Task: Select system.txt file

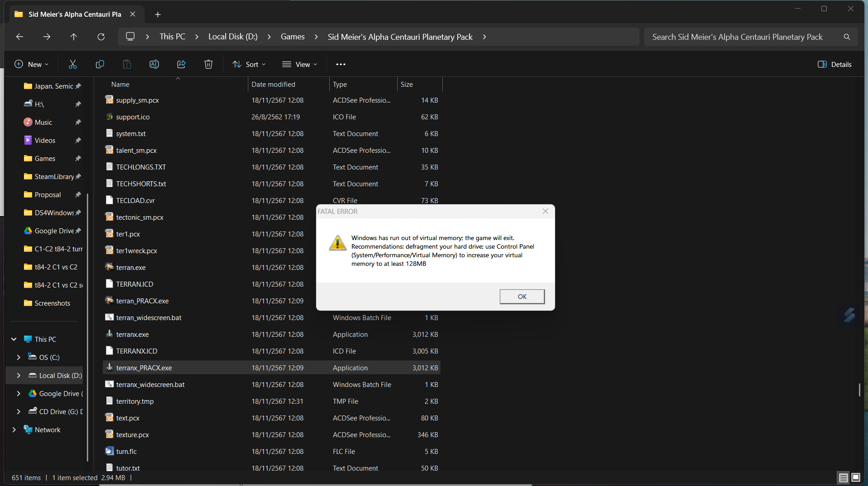Action: pyautogui.click(x=271, y=133)
